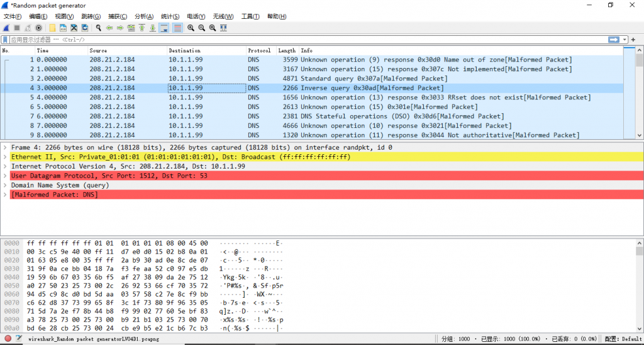644x345 pixels.
Task: Toggle packet list colorization
Action: 177,28
